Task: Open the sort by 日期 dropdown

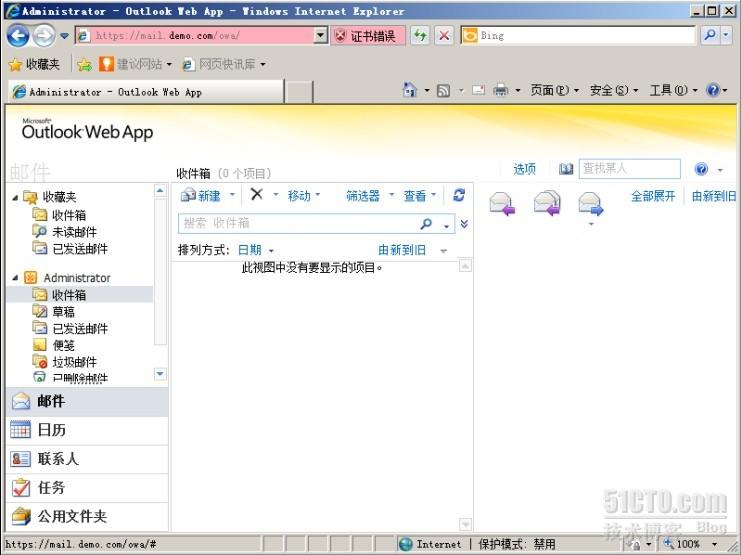Action: [x=256, y=250]
